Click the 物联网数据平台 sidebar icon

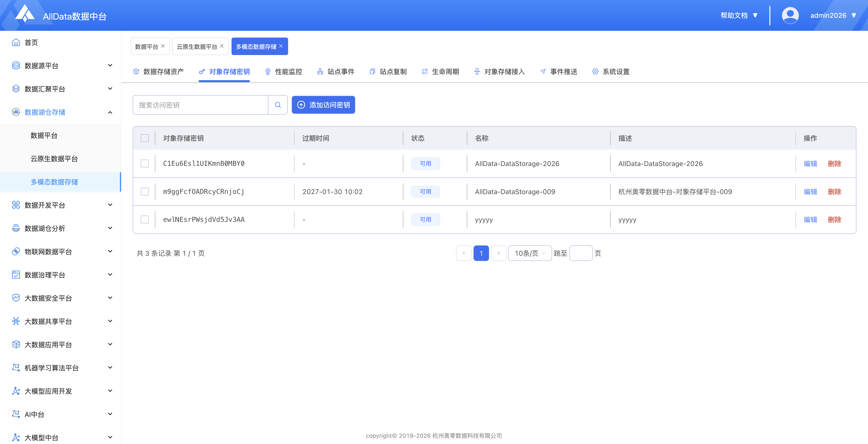pos(16,251)
